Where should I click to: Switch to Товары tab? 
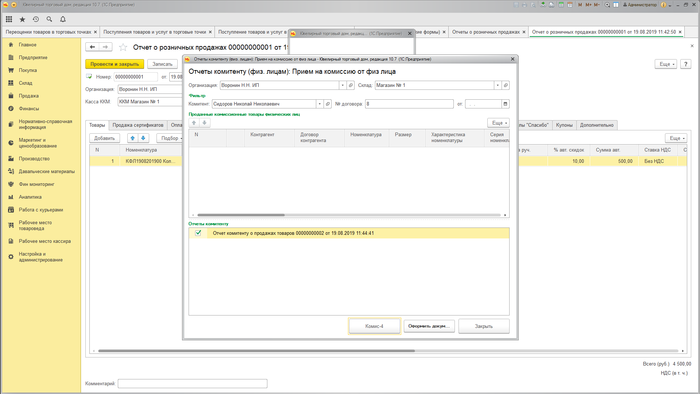97,125
